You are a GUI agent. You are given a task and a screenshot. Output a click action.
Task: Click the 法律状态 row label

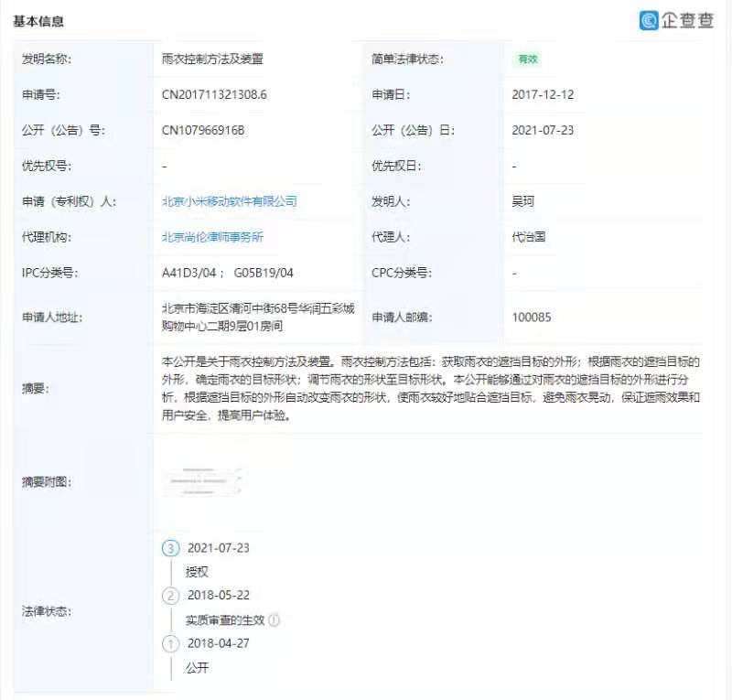pos(47,611)
